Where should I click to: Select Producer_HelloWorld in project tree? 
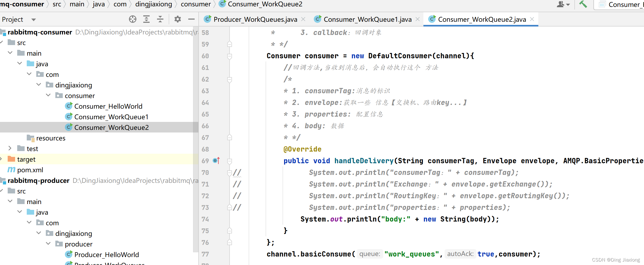click(106, 255)
